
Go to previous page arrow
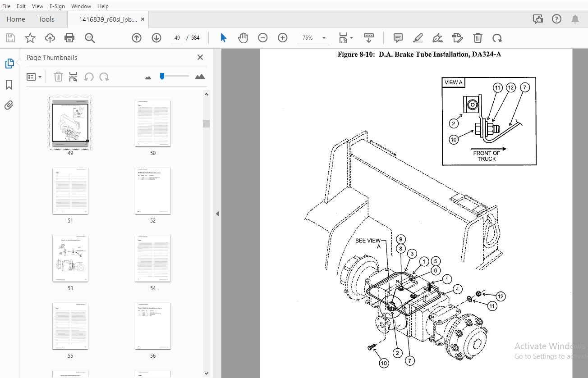[137, 38]
